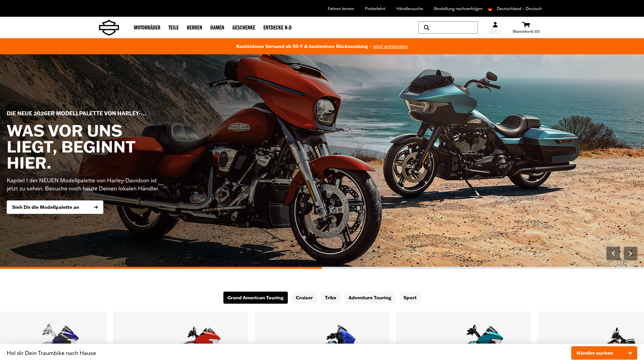Open the Damen menu

coord(217,27)
